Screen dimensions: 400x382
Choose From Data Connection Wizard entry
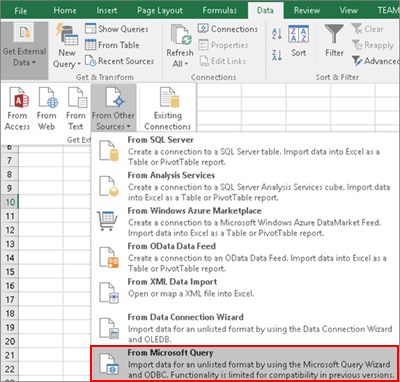click(x=245, y=328)
